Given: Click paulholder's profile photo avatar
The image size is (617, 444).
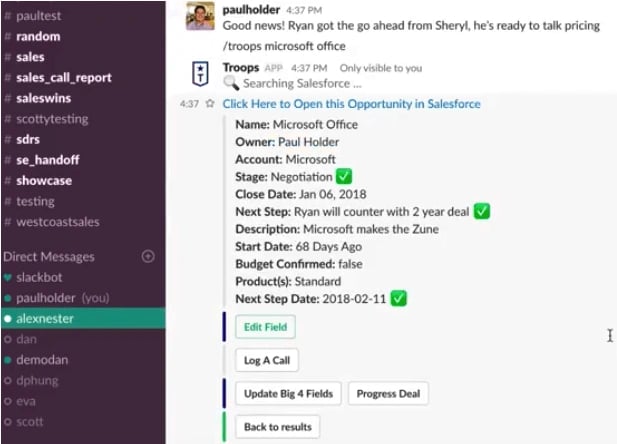Looking at the screenshot, I should tap(202, 16).
